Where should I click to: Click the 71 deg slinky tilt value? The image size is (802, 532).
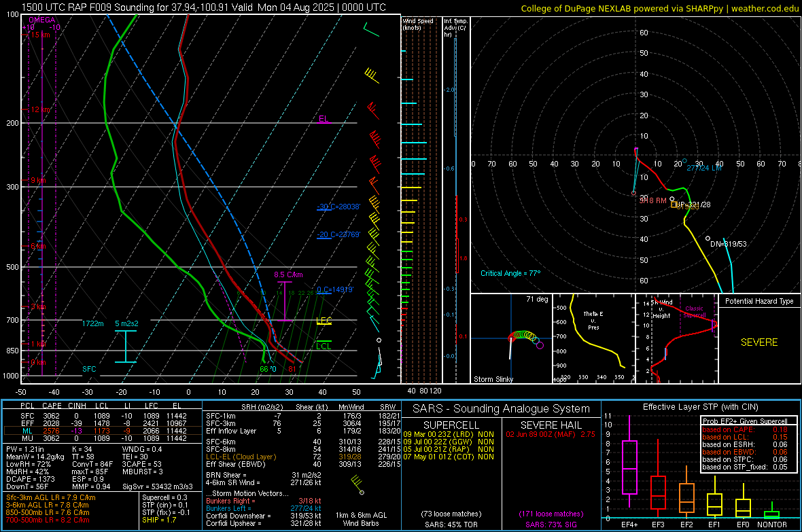tap(537, 299)
